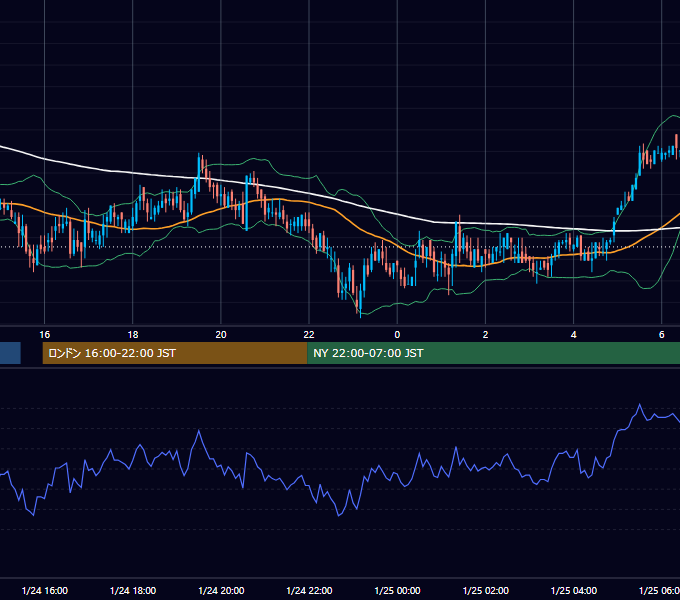Click the 1/25 00:00 bottom axis label

pyautogui.click(x=397, y=590)
